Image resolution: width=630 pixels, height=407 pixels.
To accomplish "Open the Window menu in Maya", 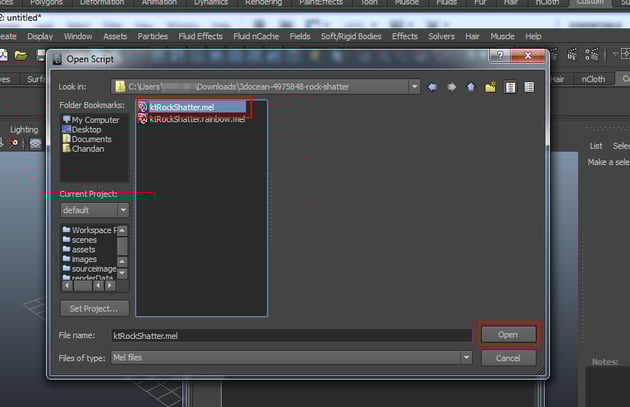I will click(x=78, y=37).
